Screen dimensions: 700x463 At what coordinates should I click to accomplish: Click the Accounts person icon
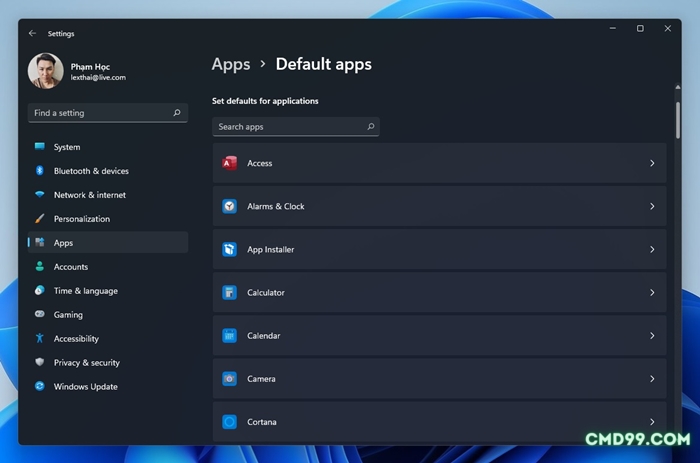[x=40, y=267]
